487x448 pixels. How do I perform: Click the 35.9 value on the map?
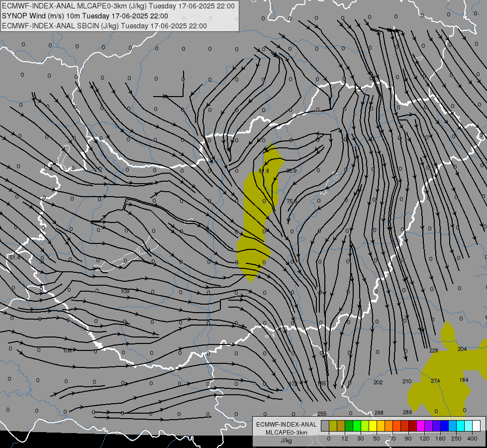coord(292,171)
